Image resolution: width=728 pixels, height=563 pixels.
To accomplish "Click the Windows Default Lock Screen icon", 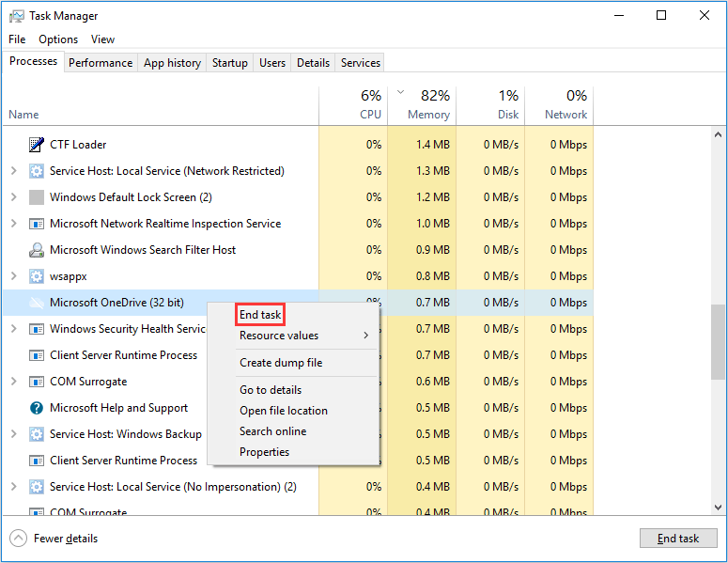I will click(37, 197).
